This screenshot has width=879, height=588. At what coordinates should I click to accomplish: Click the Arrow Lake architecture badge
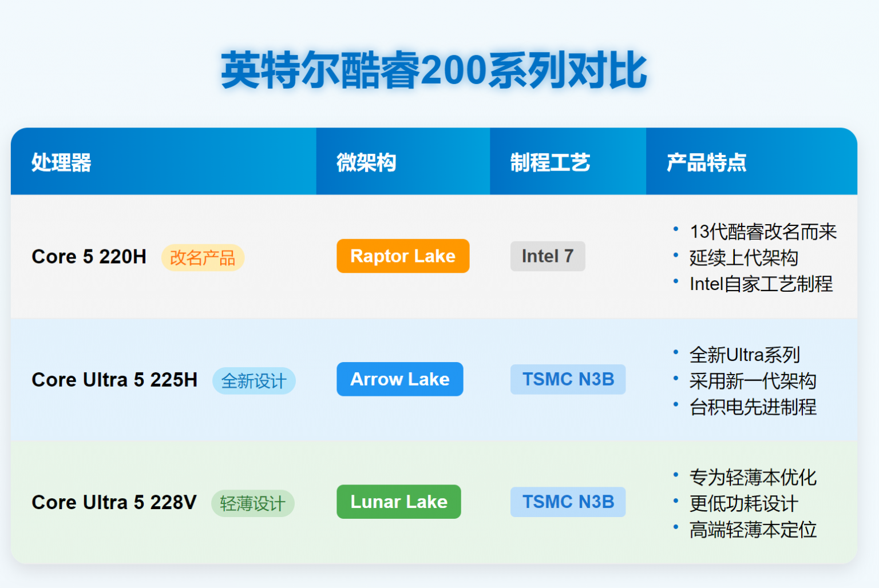pyautogui.click(x=399, y=379)
